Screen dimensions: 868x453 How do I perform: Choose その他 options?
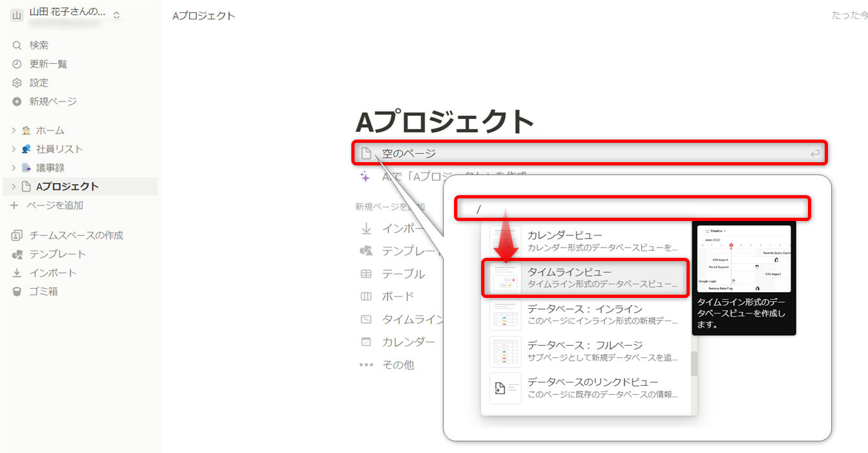tap(398, 364)
